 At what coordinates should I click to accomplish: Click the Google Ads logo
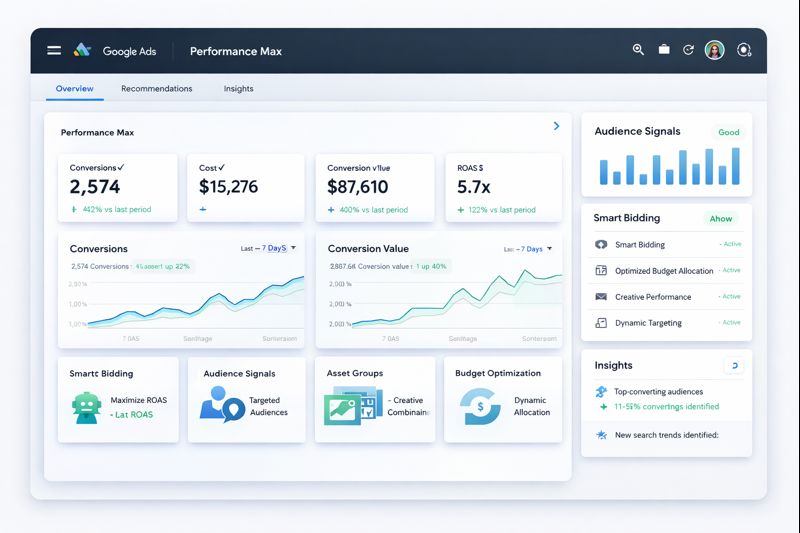click(82, 50)
